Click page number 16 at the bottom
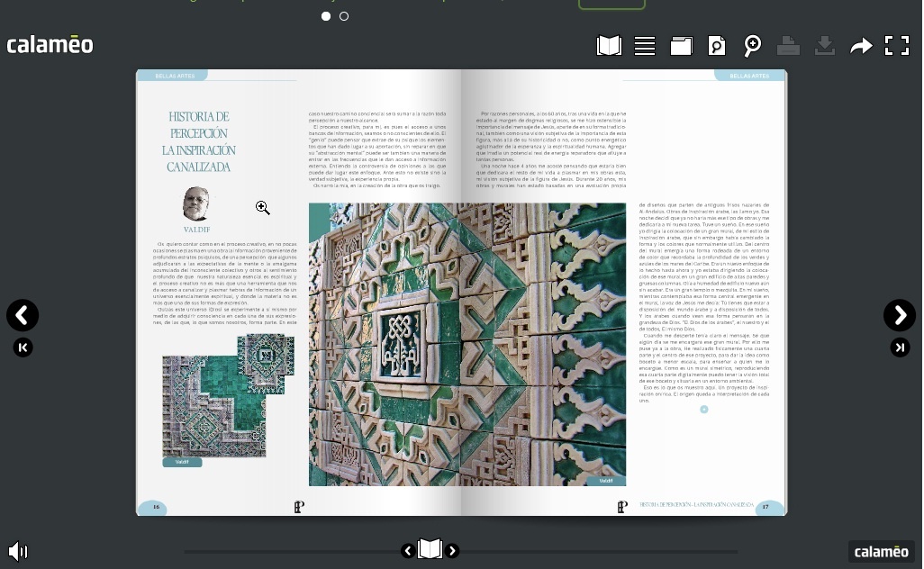 tap(156, 507)
